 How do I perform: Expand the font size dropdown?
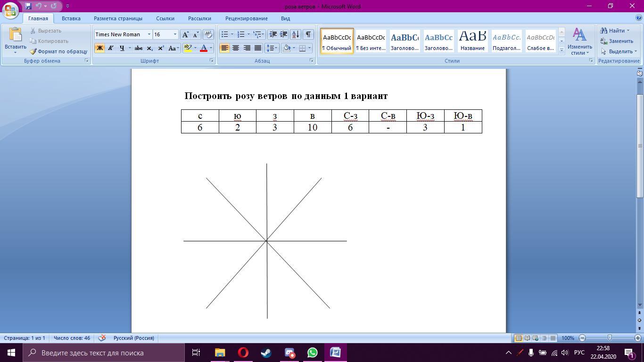click(175, 34)
